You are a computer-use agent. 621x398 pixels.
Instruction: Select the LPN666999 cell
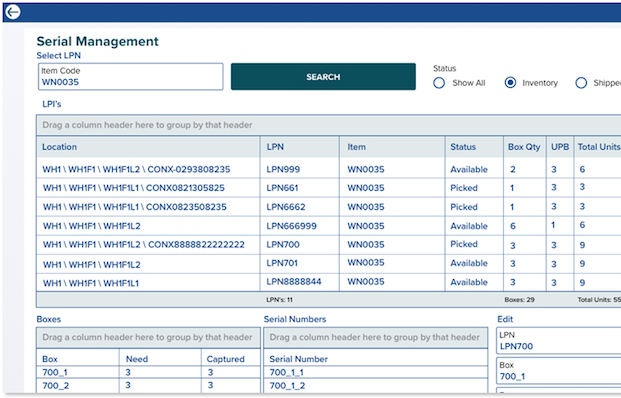point(291,226)
